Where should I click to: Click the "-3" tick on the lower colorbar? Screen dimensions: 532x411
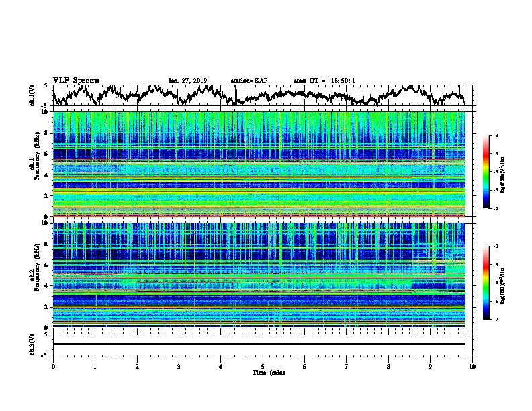click(x=495, y=246)
